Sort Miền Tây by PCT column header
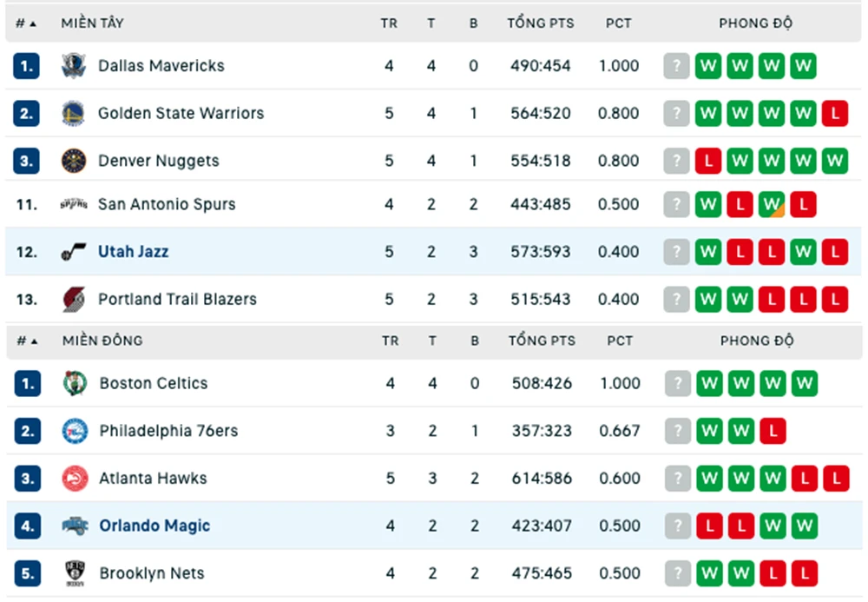Screen dimensions: 868x602 click(618, 23)
